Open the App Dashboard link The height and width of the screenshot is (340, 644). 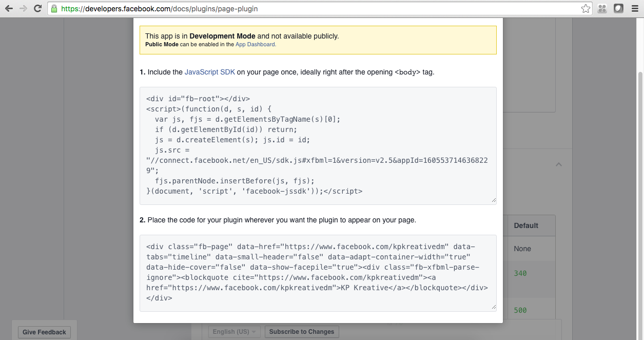coord(256,45)
